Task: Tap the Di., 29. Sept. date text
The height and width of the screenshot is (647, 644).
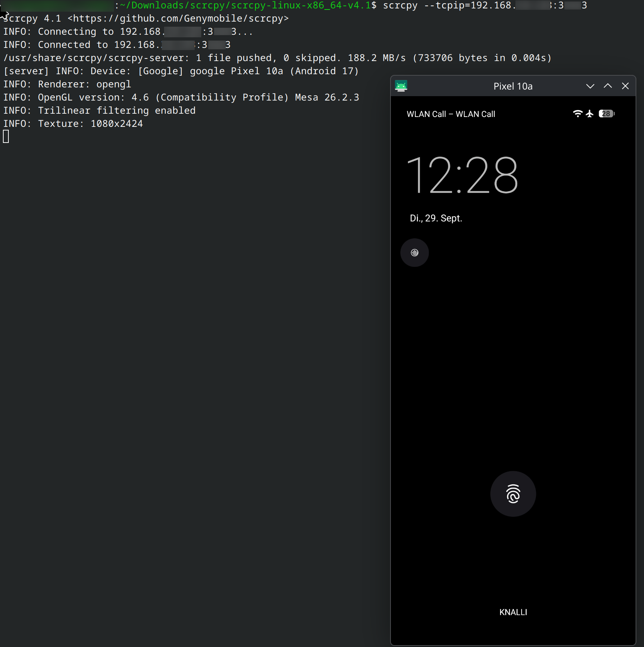Action: (436, 218)
